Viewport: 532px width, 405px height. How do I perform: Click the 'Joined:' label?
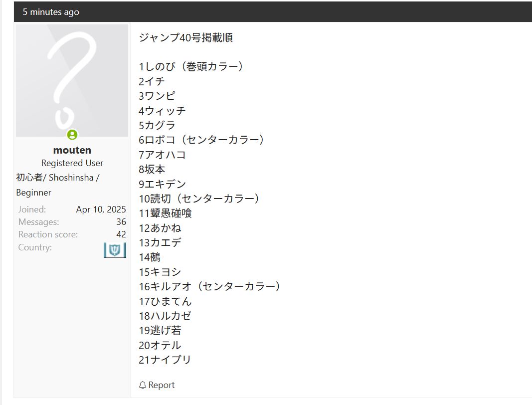coord(32,209)
